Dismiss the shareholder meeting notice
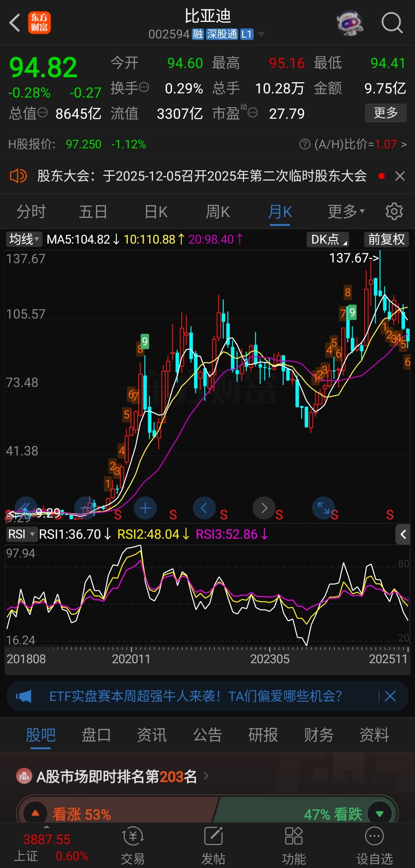This screenshot has height=868, width=415. point(400,176)
